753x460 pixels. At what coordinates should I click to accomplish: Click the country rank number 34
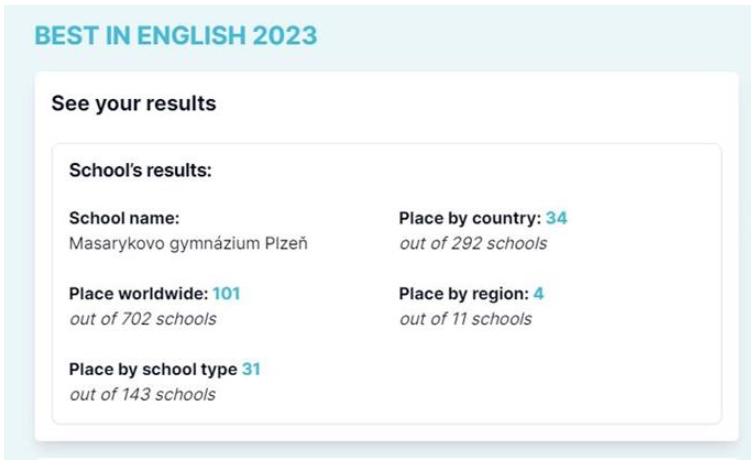tap(556, 218)
